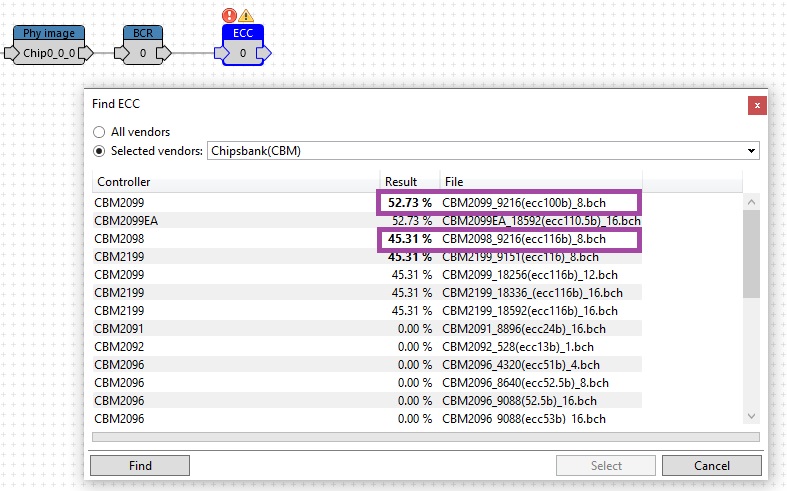This screenshot has height=491, width=787.
Task: Click the red error icon above ECC node
Action: click(x=229, y=15)
